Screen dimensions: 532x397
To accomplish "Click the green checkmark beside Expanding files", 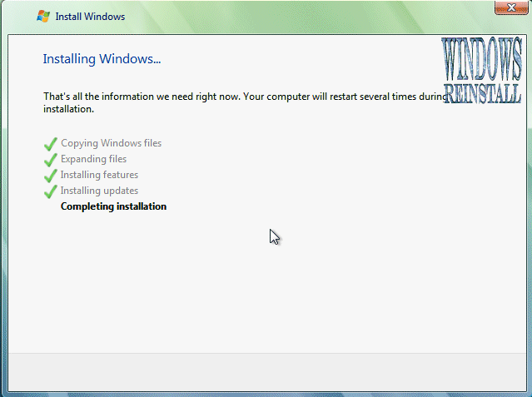I will coord(51,160).
